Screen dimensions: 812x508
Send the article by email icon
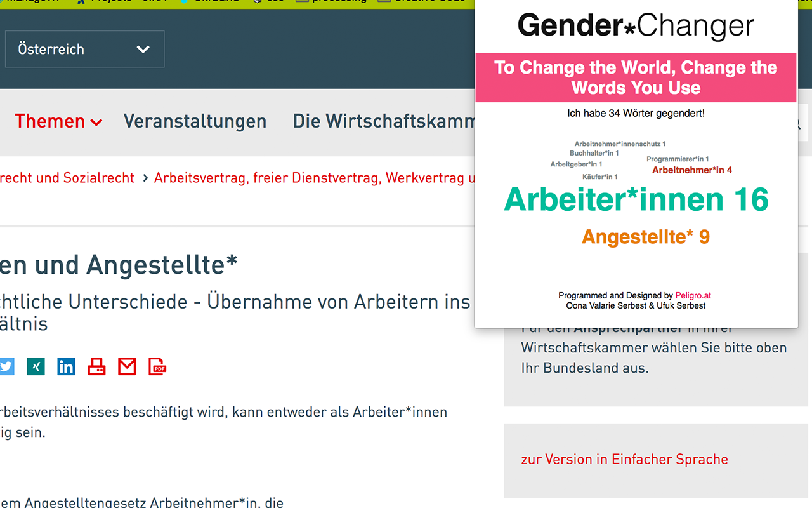(x=127, y=366)
